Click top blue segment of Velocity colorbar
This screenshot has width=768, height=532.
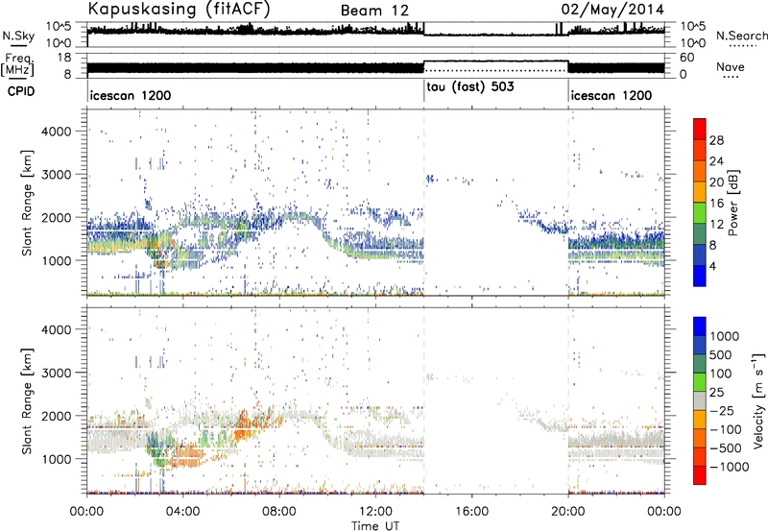point(700,326)
